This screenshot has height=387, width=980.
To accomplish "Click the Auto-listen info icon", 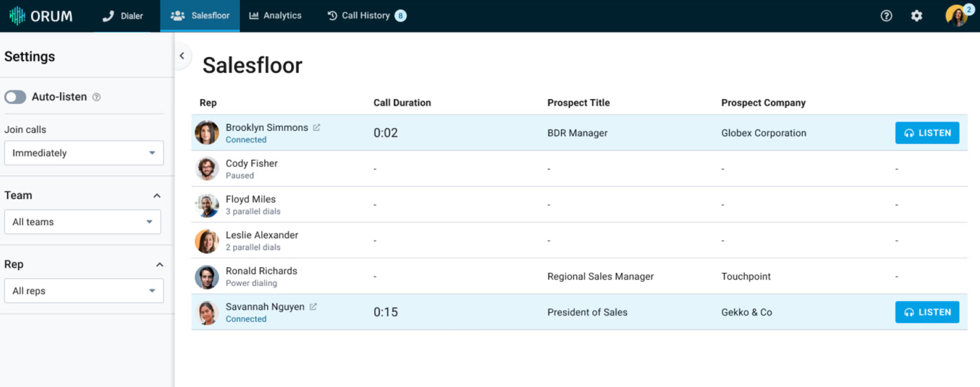I will click(97, 97).
